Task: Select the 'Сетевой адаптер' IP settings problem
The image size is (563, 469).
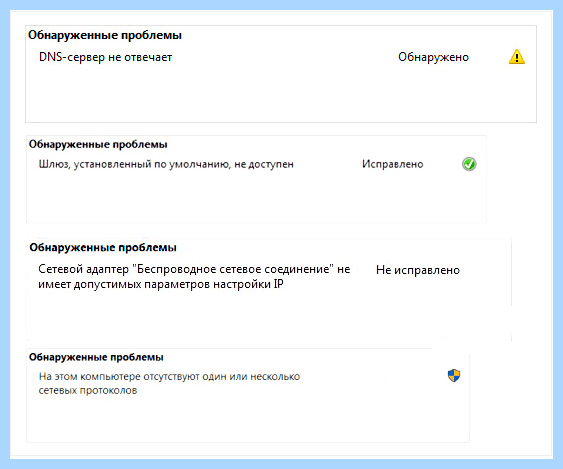Action: (194, 277)
